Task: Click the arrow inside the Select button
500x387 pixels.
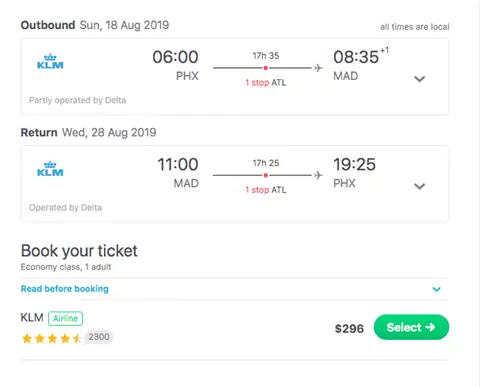Action: coord(430,327)
